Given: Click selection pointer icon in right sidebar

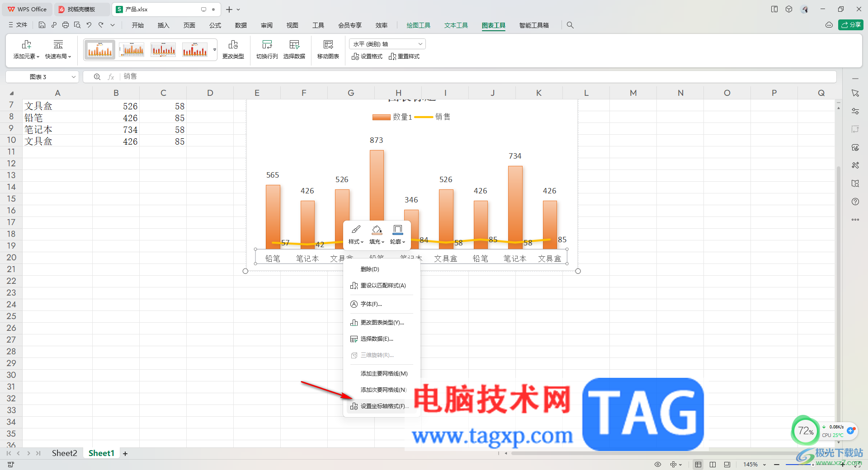Looking at the screenshot, I should coord(855,93).
